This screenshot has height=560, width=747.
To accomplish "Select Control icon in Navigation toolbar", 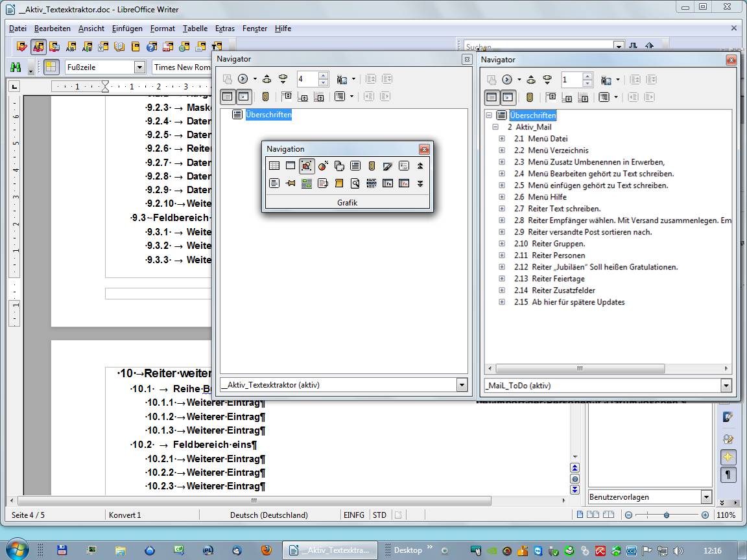I will (403, 166).
